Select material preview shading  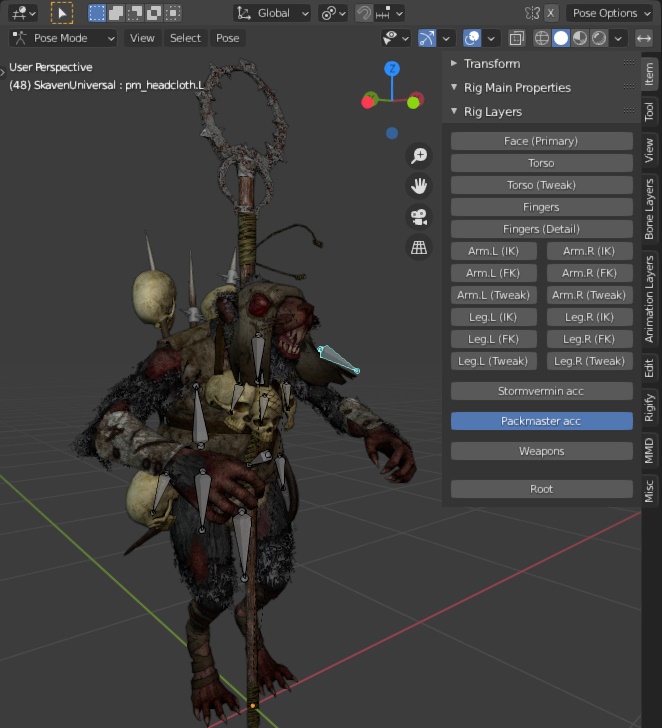click(580, 38)
